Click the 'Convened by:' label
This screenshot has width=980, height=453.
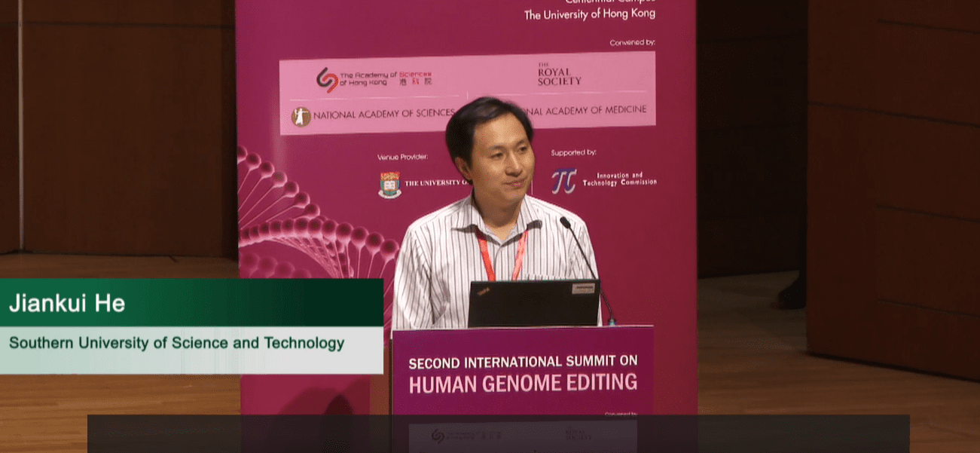(x=632, y=43)
